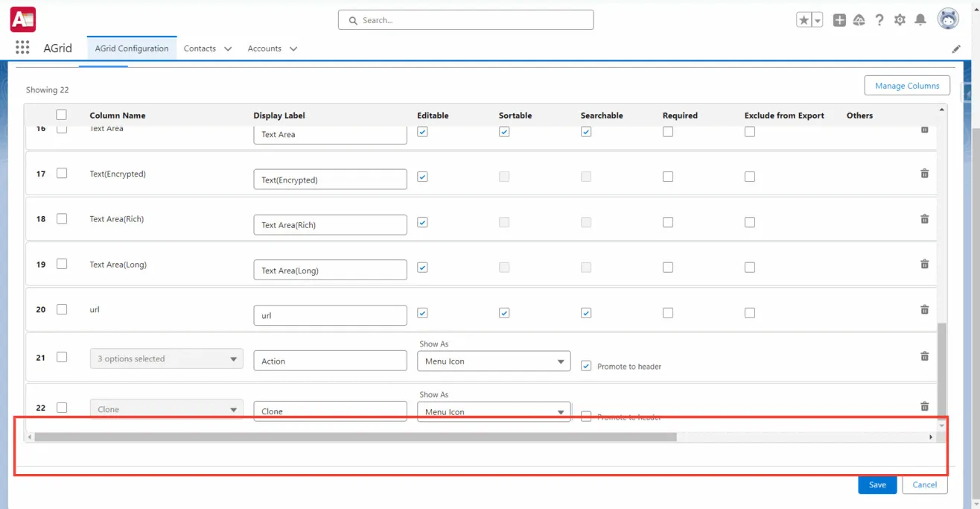Open the Setup gear icon
The image size is (980, 509).
click(900, 20)
